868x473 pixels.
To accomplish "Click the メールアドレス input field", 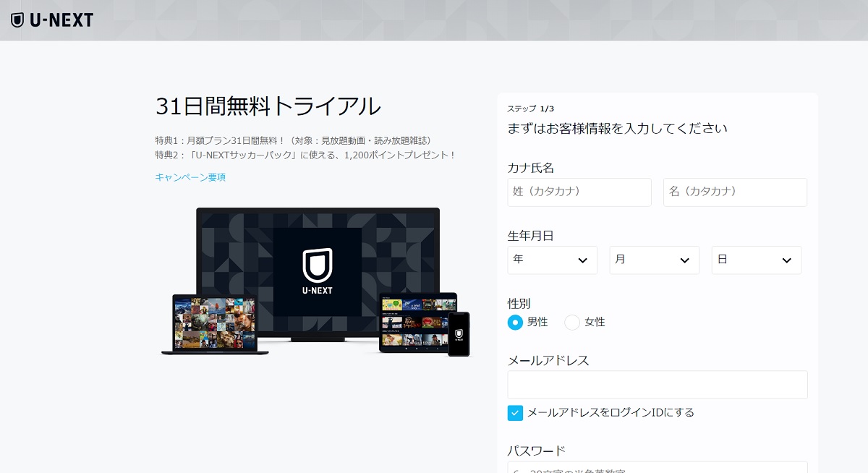I will click(658, 385).
